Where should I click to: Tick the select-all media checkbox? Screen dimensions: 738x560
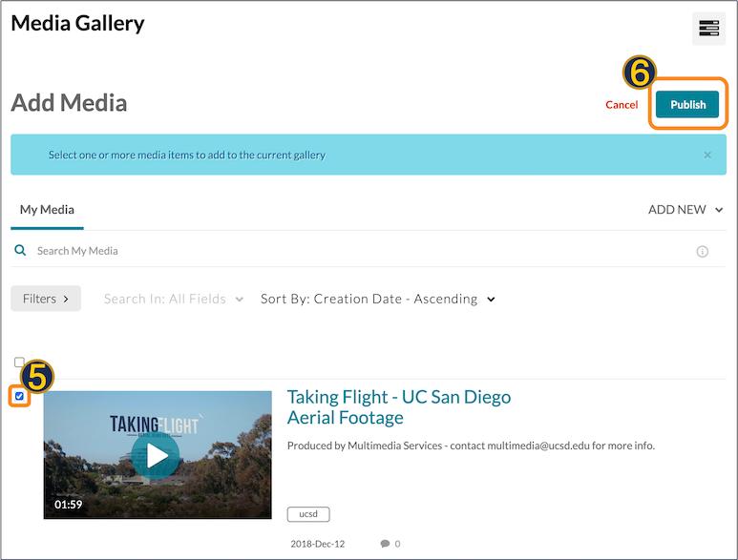[x=19, y=363]
